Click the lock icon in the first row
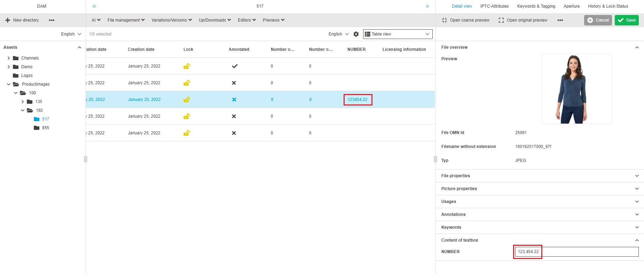This screenshot has height=274, width=644. (x=187, y=66)
